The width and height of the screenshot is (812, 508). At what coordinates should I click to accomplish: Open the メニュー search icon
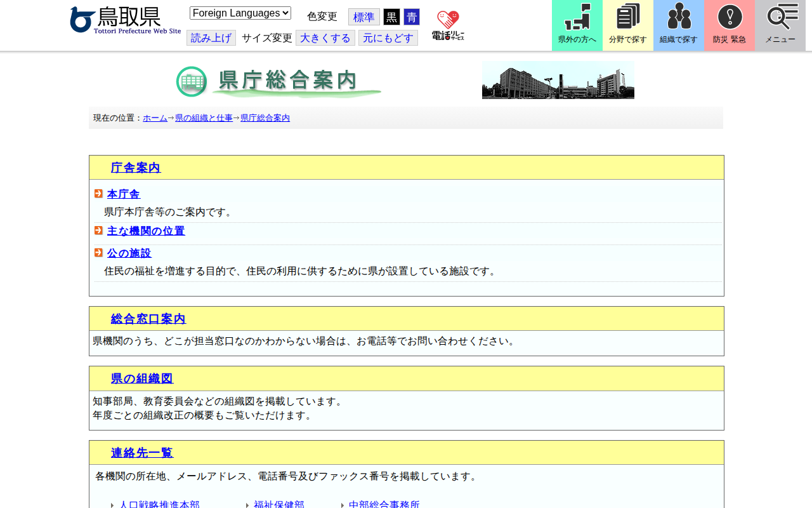[x=780, y=25]
